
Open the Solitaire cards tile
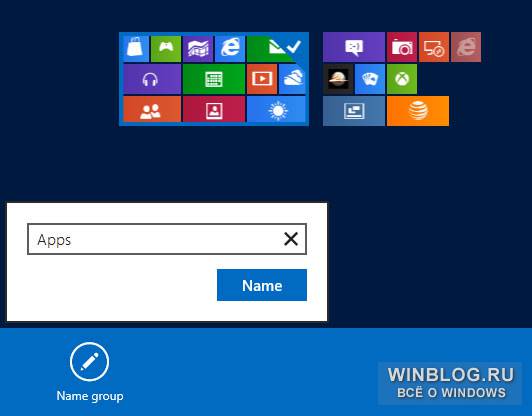(370, 79)
